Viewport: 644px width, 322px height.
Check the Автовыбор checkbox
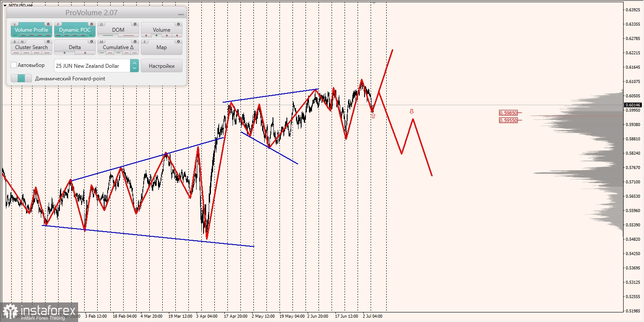point(13,65)
